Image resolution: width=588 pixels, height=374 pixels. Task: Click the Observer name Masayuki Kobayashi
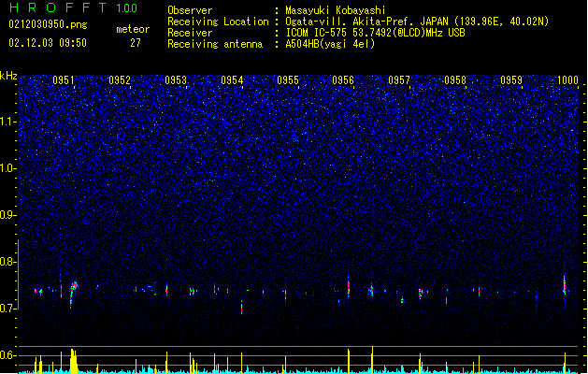coord(336,10)
